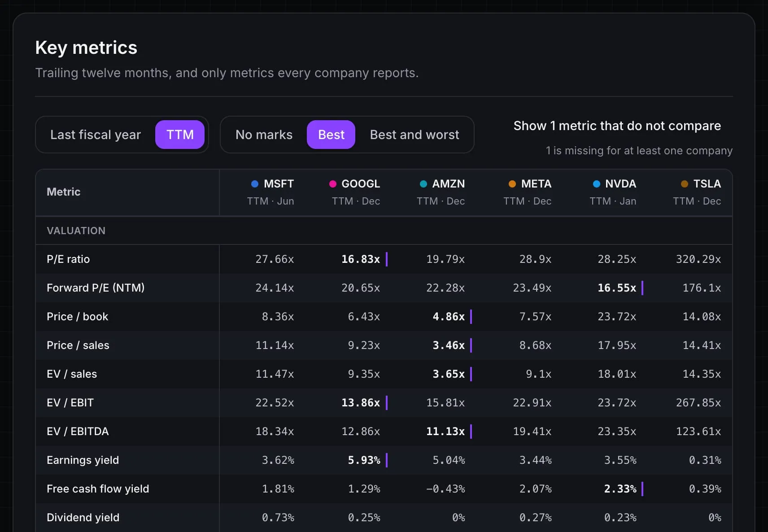Select the Free cash flow yield row label
This screenshot has width=768, height=532.
click(98, 489)
